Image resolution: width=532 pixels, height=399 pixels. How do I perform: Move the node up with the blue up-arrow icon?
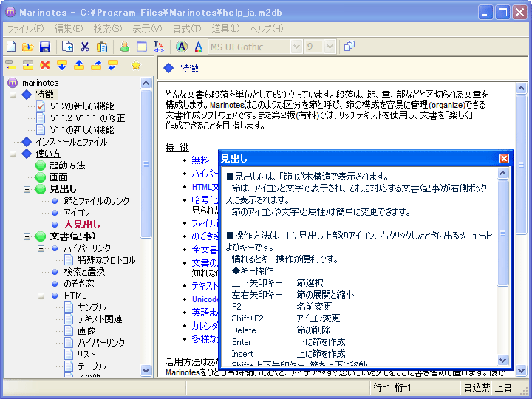79,65
